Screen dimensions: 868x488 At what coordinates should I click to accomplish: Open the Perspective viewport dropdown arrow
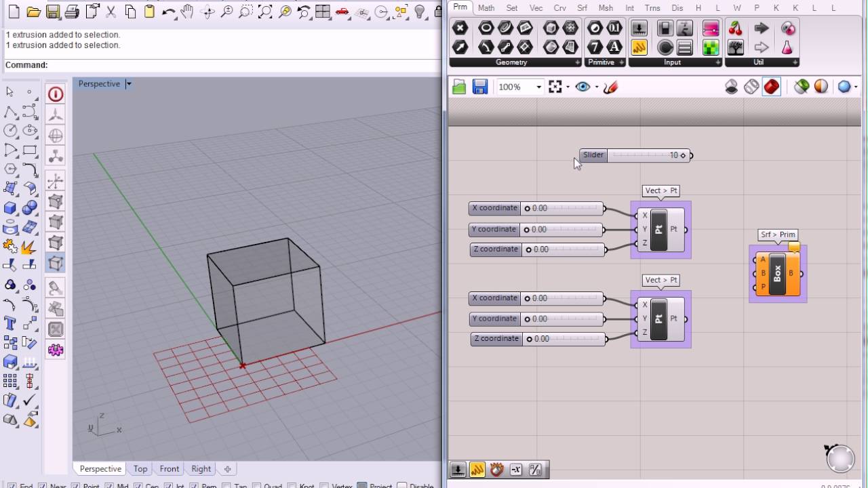click(129, 84)
